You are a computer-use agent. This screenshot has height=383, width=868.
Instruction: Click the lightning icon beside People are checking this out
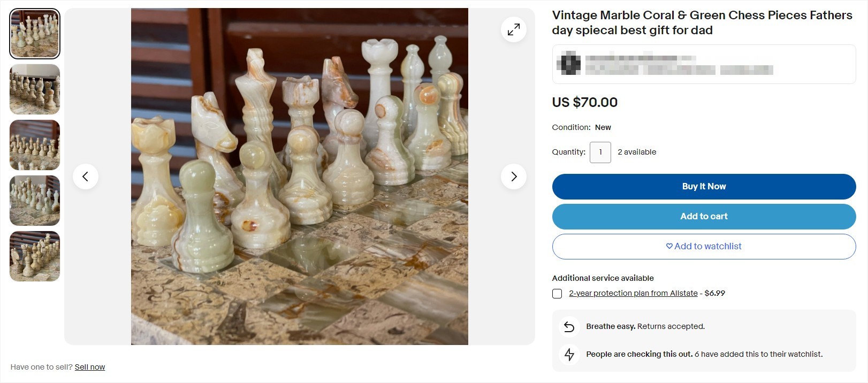[569, 354]
